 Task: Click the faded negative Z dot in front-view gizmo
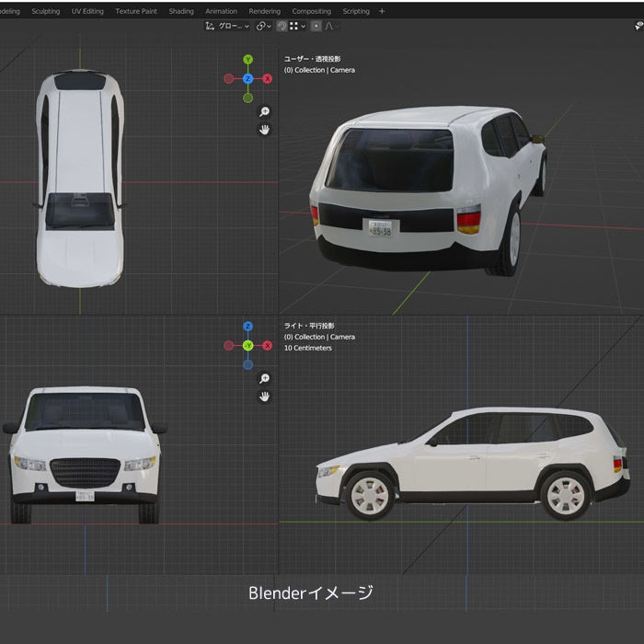pos(247,364)
